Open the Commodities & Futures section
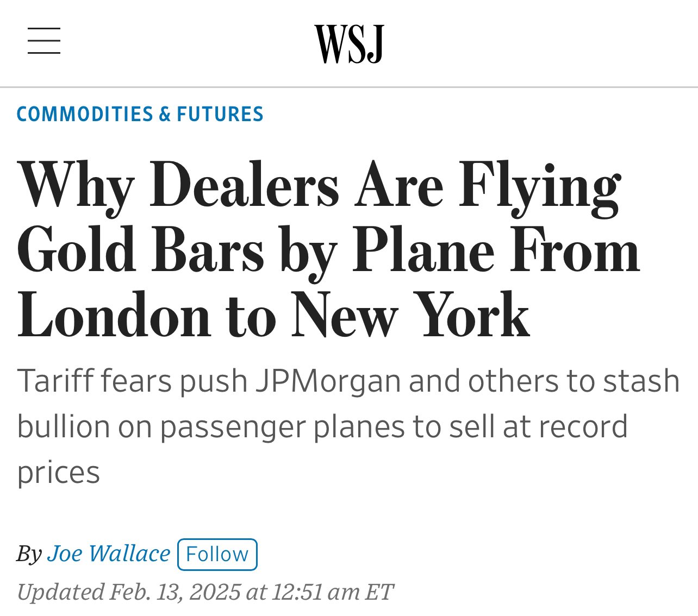Screen dimensions: 698x616 coord(140,114)
